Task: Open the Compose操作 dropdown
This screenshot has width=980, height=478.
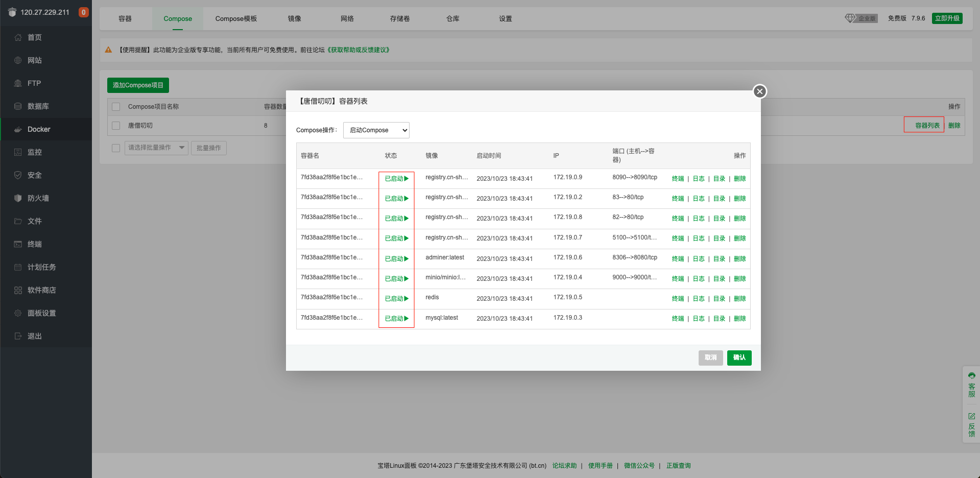Action: tap(376, 130)
